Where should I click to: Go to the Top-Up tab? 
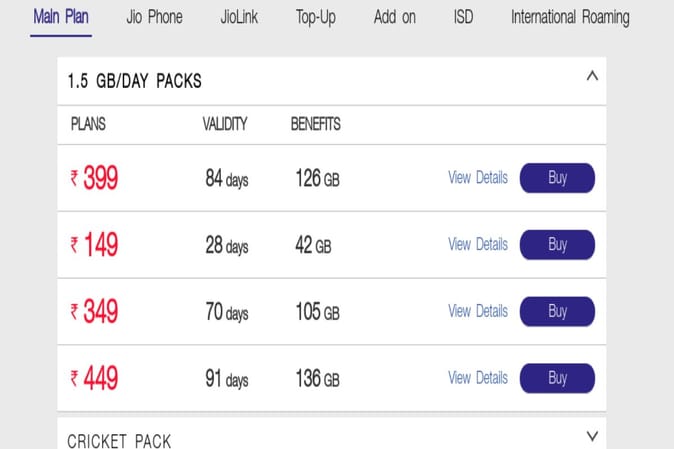[x=316, y=18]
